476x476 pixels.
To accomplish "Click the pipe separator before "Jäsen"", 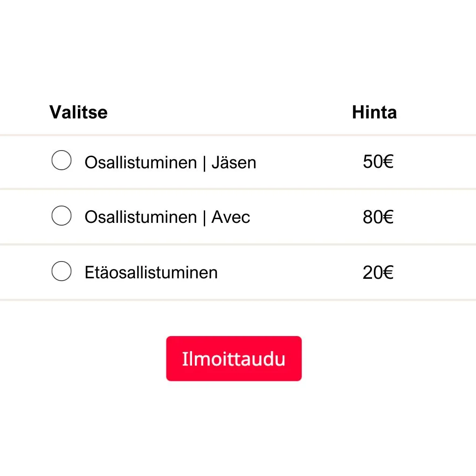I will pos(204,163).
